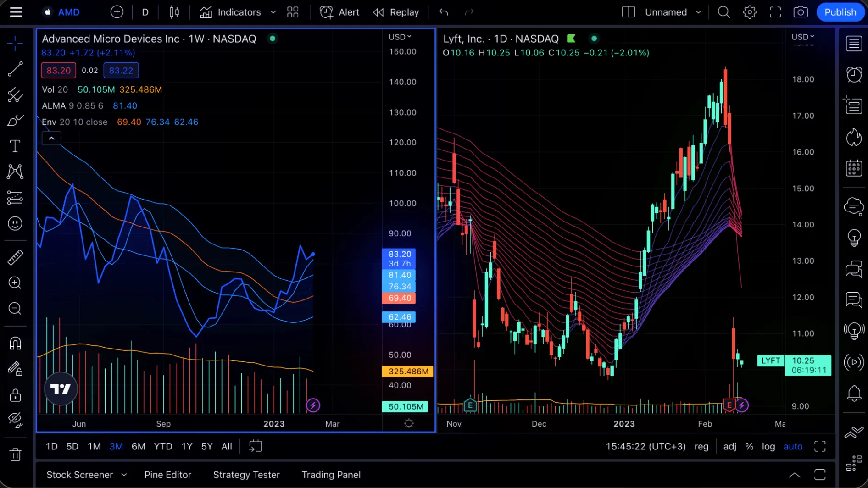
Task: Click the Publish button
Action: tap(840, 12)
